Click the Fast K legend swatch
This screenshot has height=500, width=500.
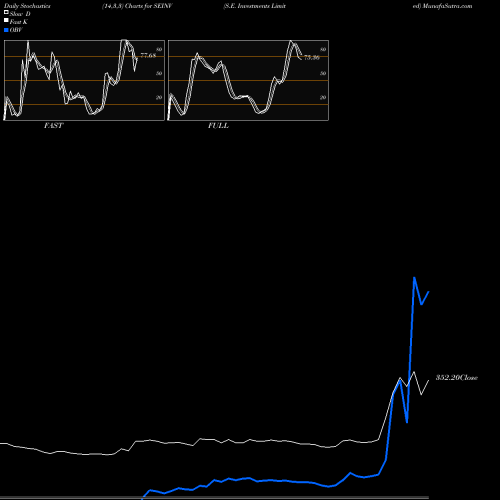(x=6, y=20)
